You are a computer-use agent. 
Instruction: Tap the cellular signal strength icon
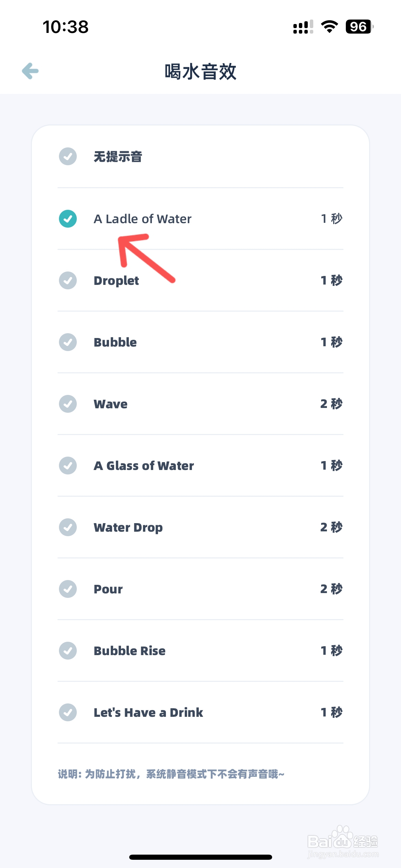[303, 27]
